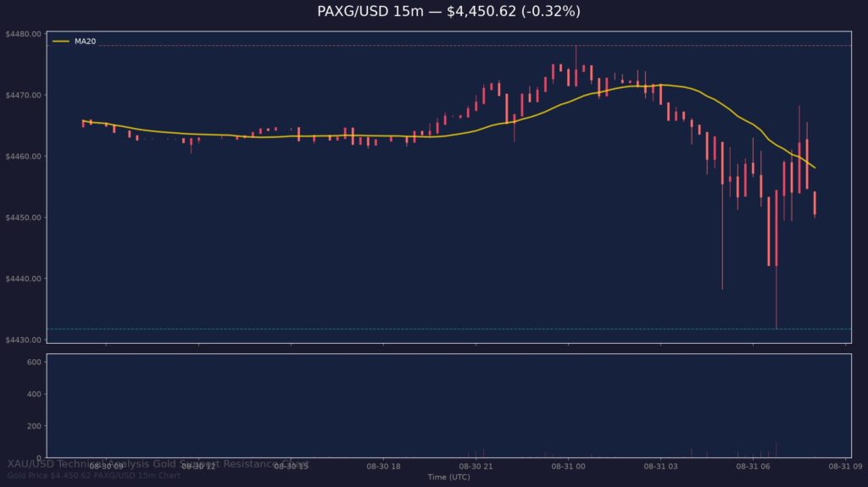
Task: Select the $4440.00 price axis label
Action: (x=23, y=279)
